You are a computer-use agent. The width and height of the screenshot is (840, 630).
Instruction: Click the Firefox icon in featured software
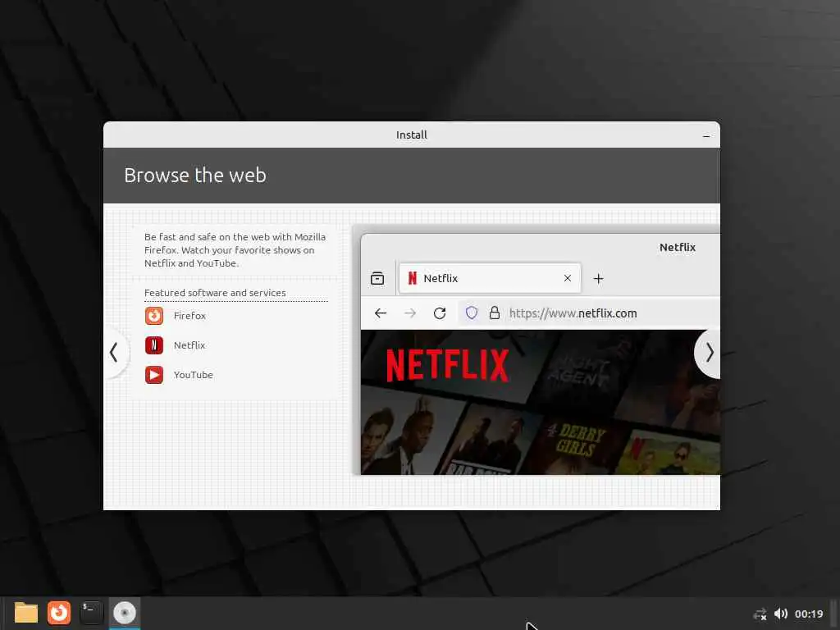tap(154, 316)
